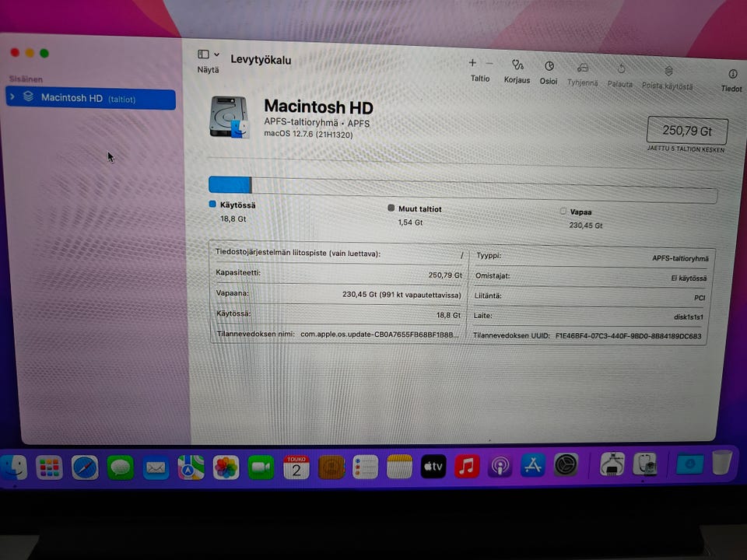Open System Preferences from the Dock

coord(566,465)
